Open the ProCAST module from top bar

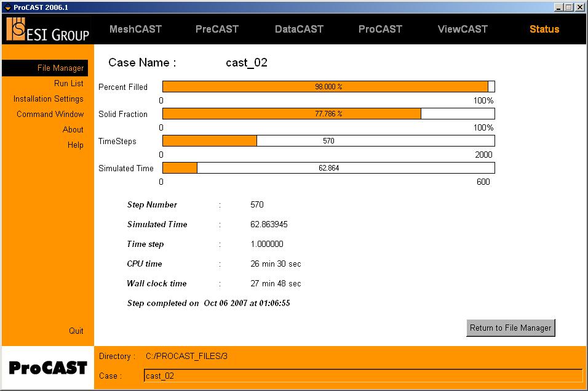(379, 28)
